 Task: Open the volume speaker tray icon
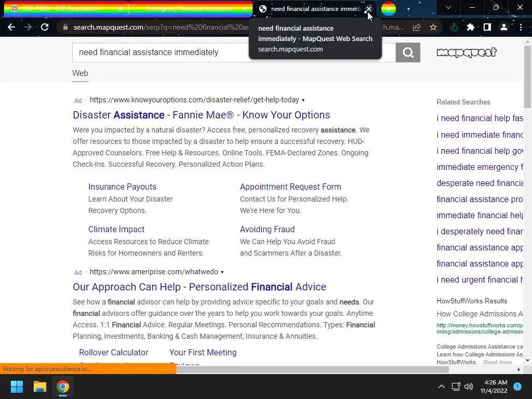469,387
